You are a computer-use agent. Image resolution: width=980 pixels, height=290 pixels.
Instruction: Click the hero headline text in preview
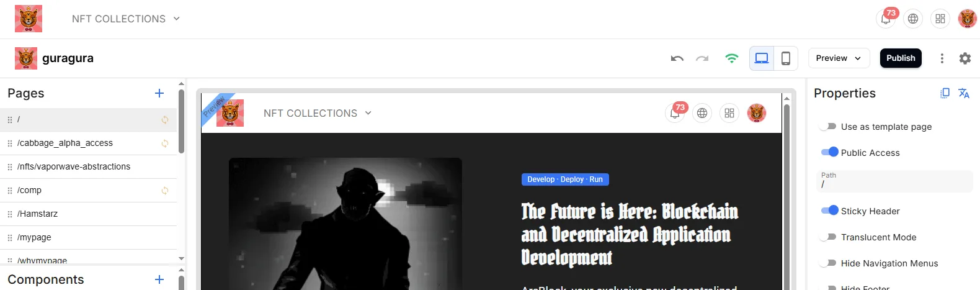(630, 234)
